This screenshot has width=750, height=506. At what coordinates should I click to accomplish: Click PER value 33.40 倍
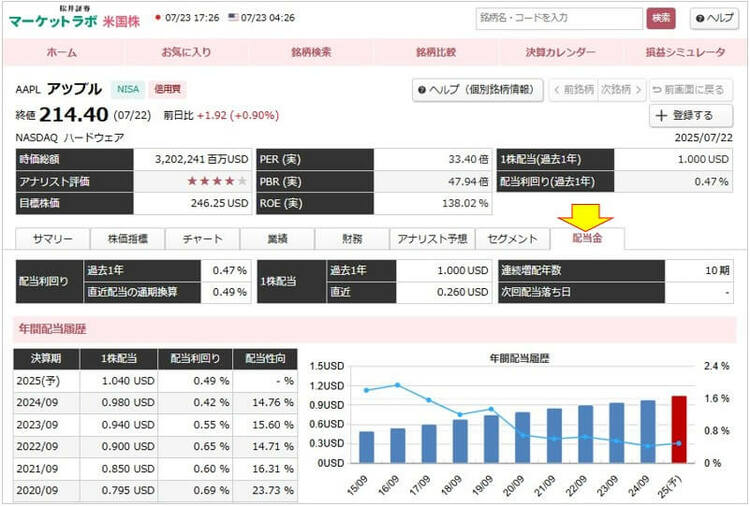coord(468,159)
